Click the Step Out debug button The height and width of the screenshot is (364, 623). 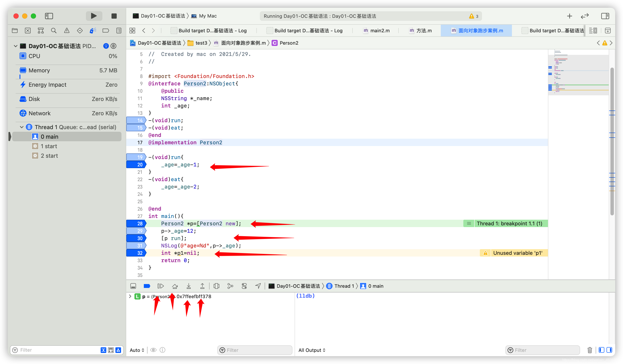202,286
